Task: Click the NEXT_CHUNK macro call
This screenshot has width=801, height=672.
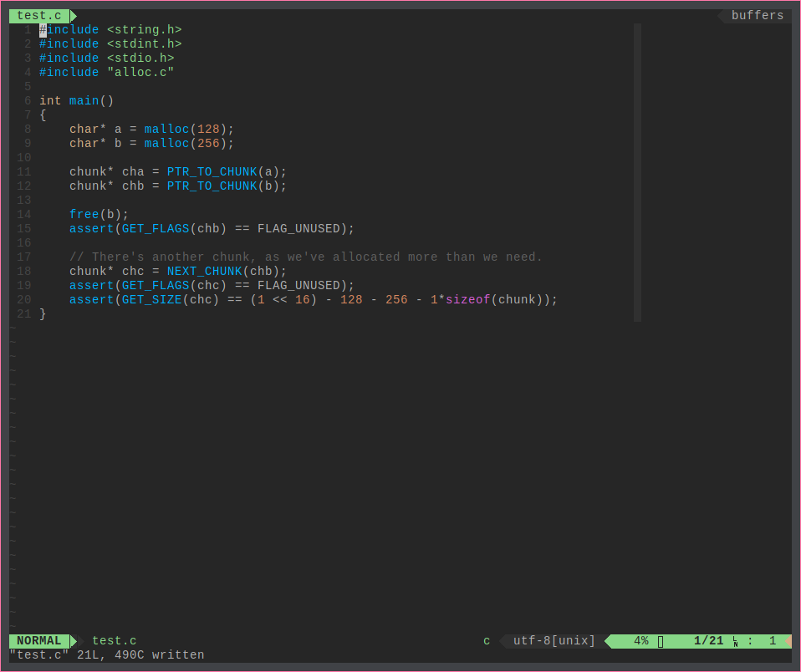Action: [x=204, y=272]
